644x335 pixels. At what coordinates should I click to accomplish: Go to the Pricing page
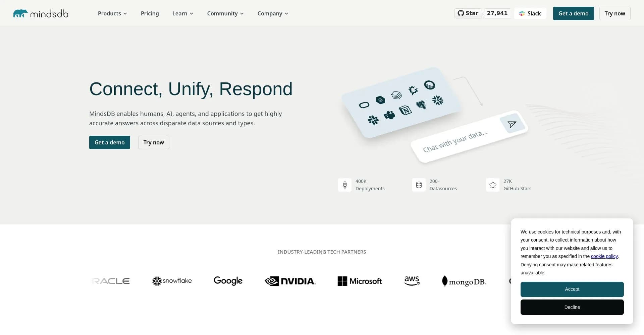coord(150,13)
